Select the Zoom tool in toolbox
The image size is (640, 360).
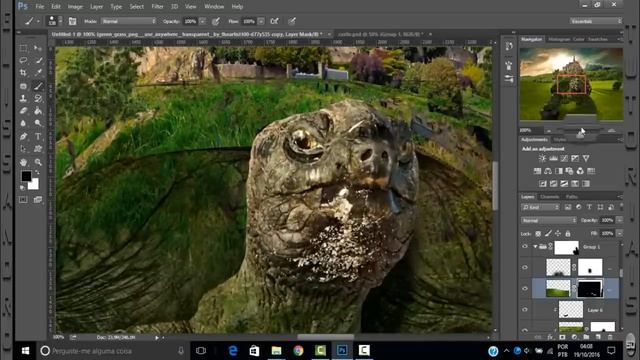38,162
